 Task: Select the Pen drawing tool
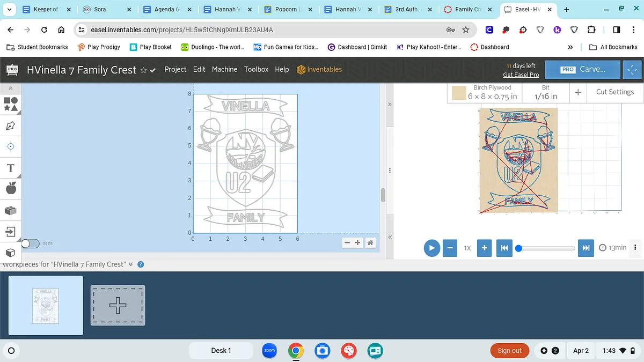coord(11,125)
